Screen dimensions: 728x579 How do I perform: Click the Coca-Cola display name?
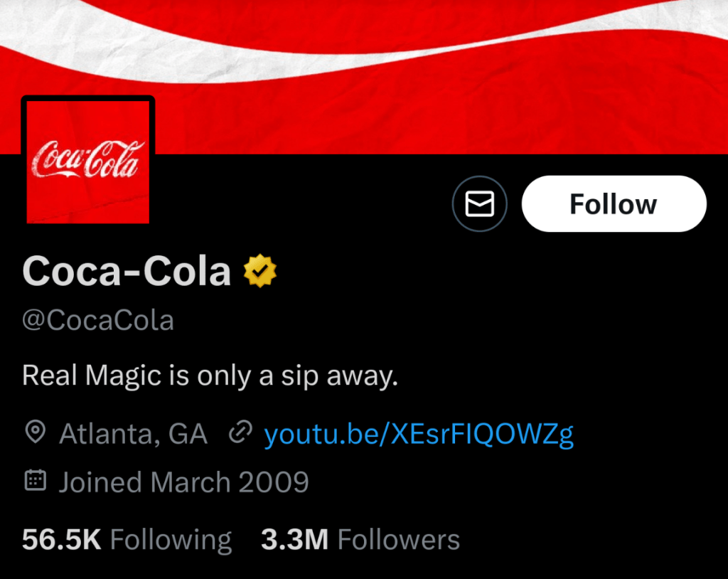click(127, 271)
